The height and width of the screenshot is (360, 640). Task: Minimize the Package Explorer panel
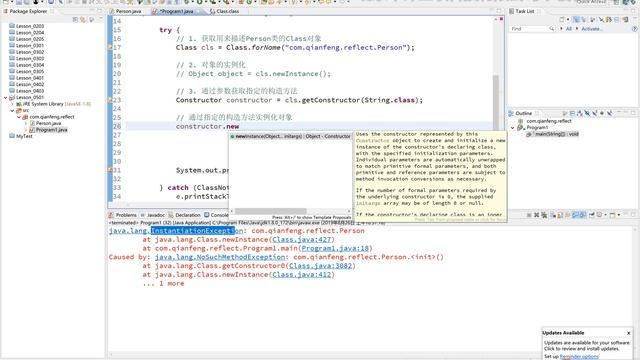pyautogui.click(x=92, y=11)
